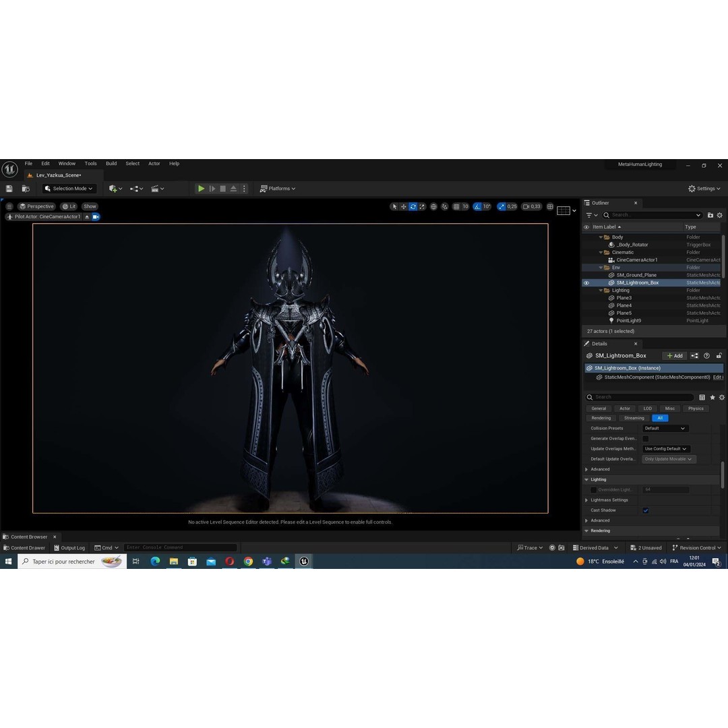Choose the Rotate tool
The width and height of the screenshot is (728, 728).
413,207
